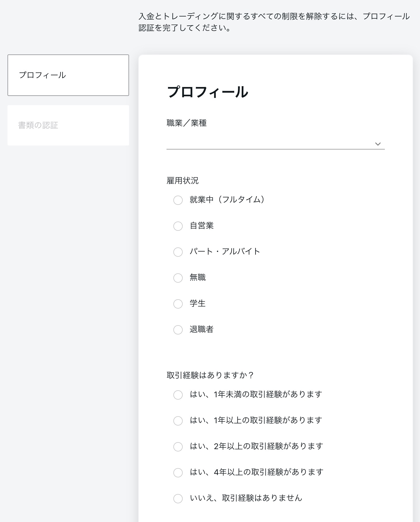Click the 就業中（フルタイム） label text
Image resolution: width=420 pixels, height=522 pixels.
(x=227, y=200)
